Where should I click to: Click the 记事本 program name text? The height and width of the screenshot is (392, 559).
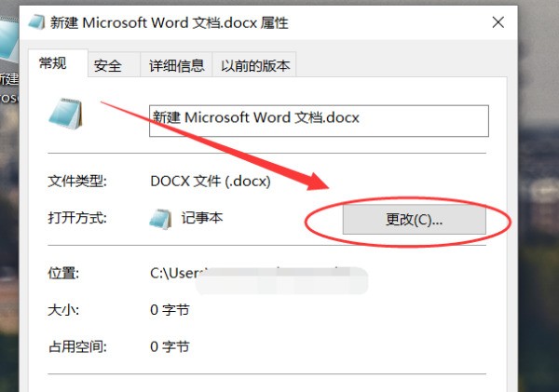coord(202,218)
